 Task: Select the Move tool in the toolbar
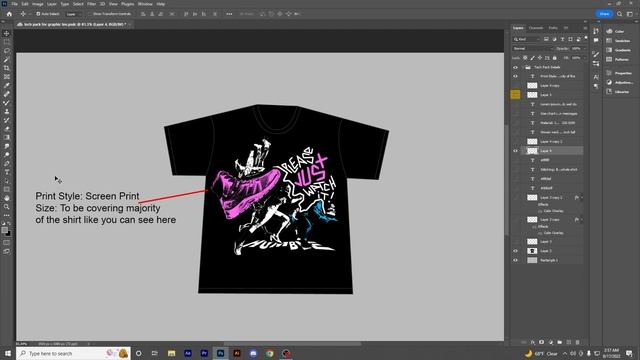[7, 33]
